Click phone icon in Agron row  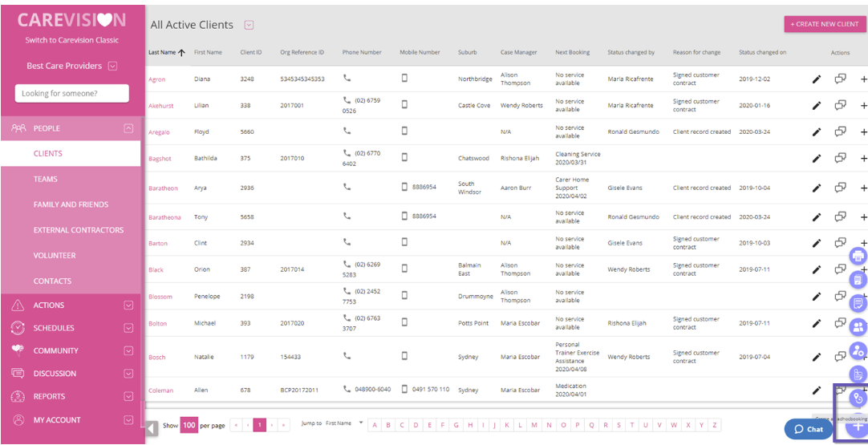[347, 78]
